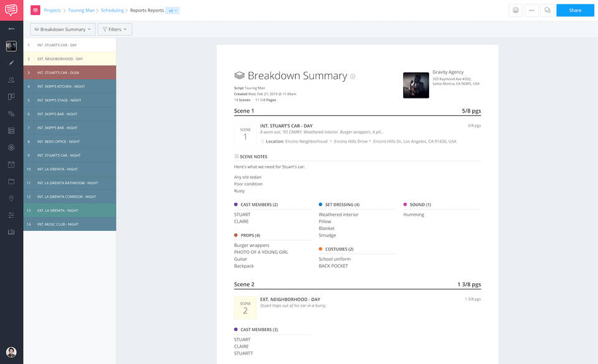
Task: Select the green EXT. LA SIRENITA - NIGHT strip
Action: (x=69, y=211)
